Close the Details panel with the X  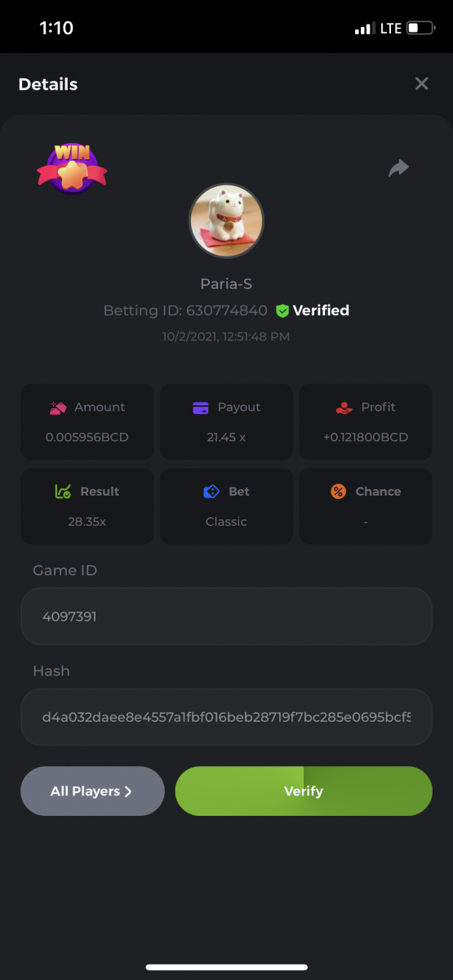pyautogui.click(x=421, y=83)
